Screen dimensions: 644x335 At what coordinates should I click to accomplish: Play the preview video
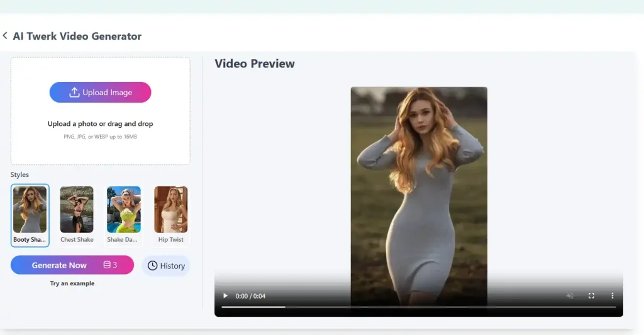[x=225, y=295]
